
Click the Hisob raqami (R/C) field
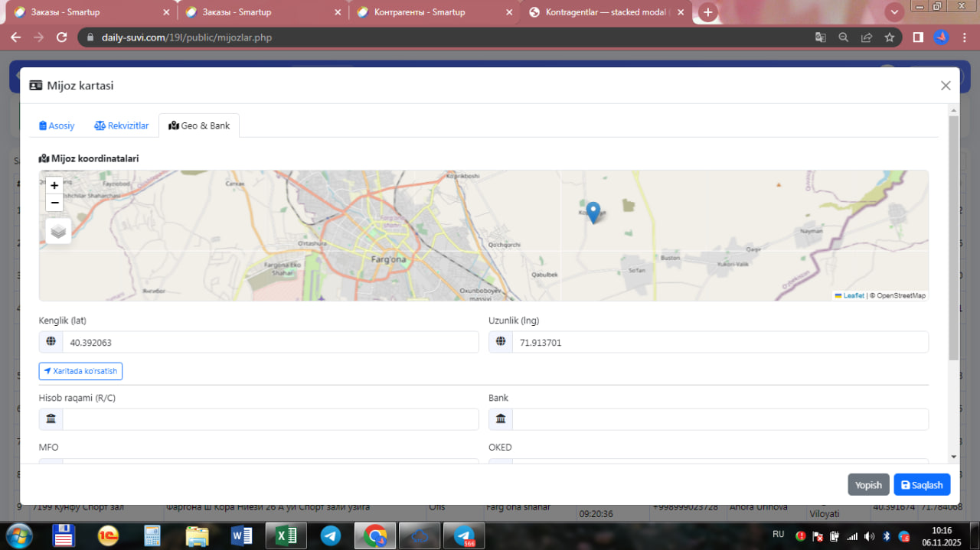pyautogui.click(x=269, y=419)
